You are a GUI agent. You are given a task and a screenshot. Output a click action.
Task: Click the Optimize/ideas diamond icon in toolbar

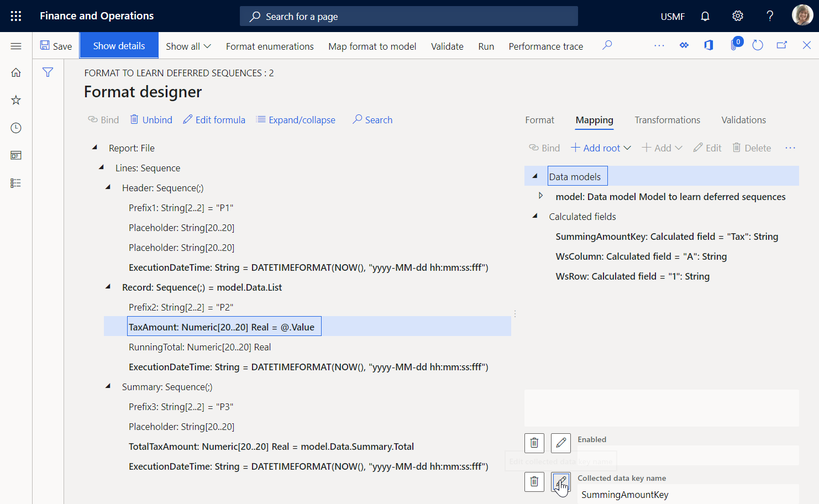pyautogui.click(x=684, y=45)
